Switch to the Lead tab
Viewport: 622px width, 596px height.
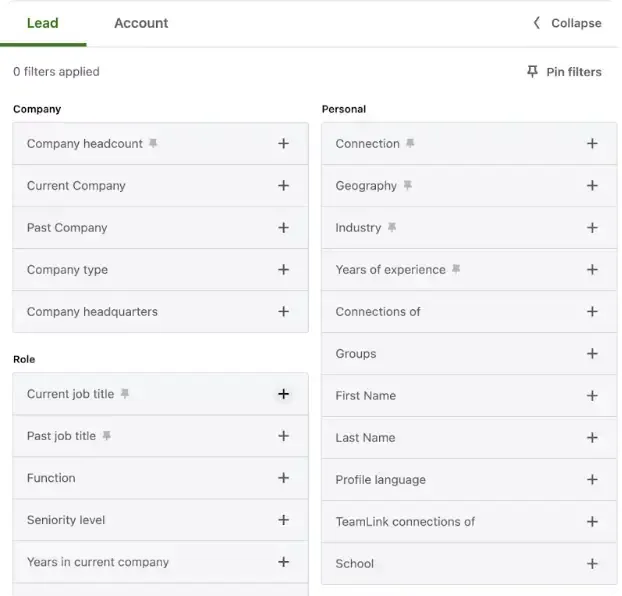click(x=42, y=23)
